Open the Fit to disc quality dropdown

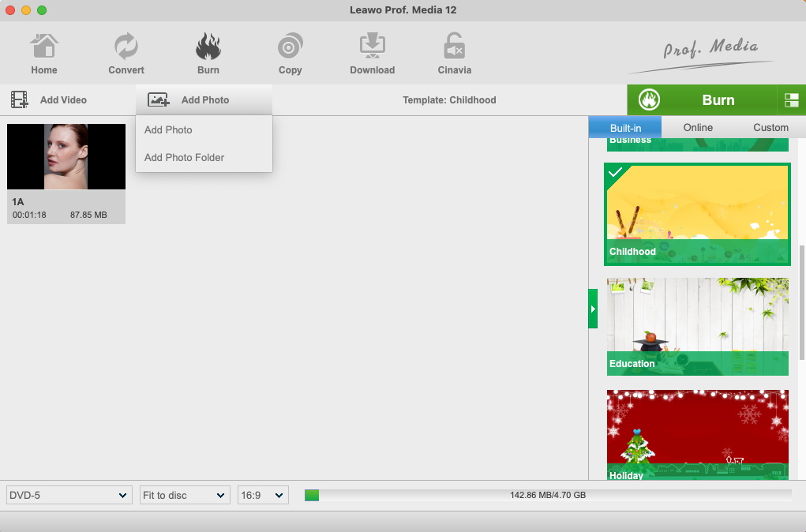coord(185,495)
